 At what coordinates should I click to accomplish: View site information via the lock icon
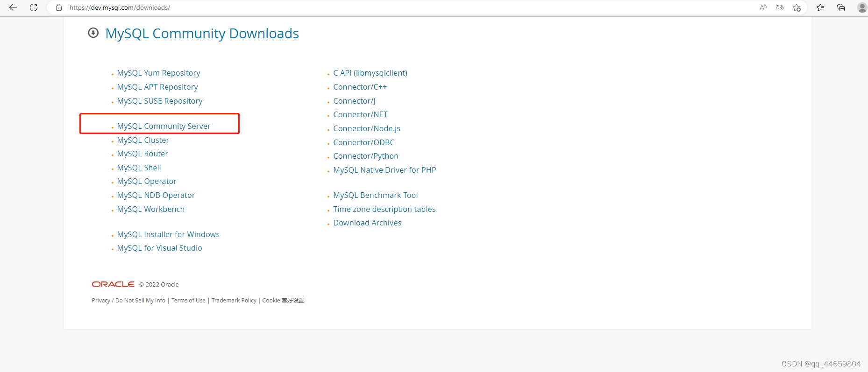59,7
